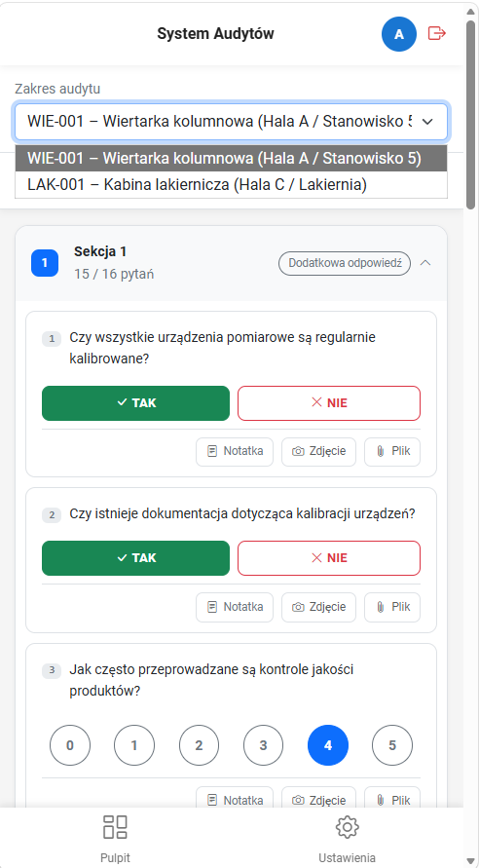Open the Ustawienia settings tab
Viewport: 479px width, 868px height.
(x=347, y=838)
